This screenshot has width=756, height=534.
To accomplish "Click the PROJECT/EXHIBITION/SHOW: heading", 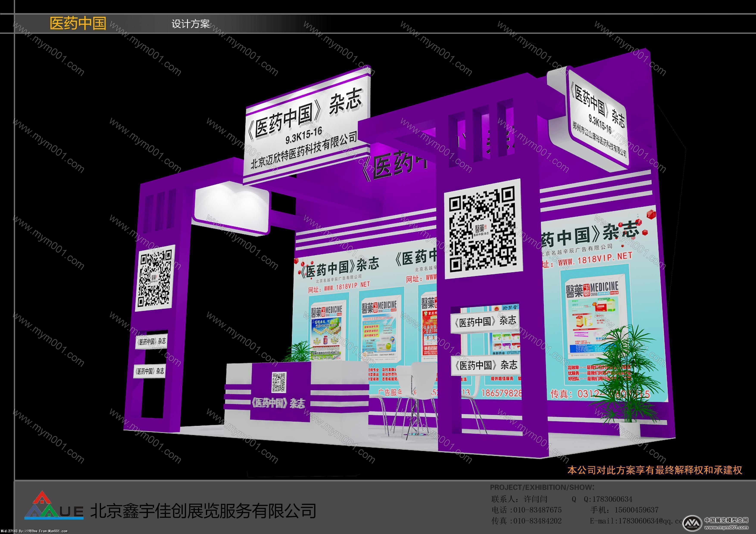I will 542,487.
